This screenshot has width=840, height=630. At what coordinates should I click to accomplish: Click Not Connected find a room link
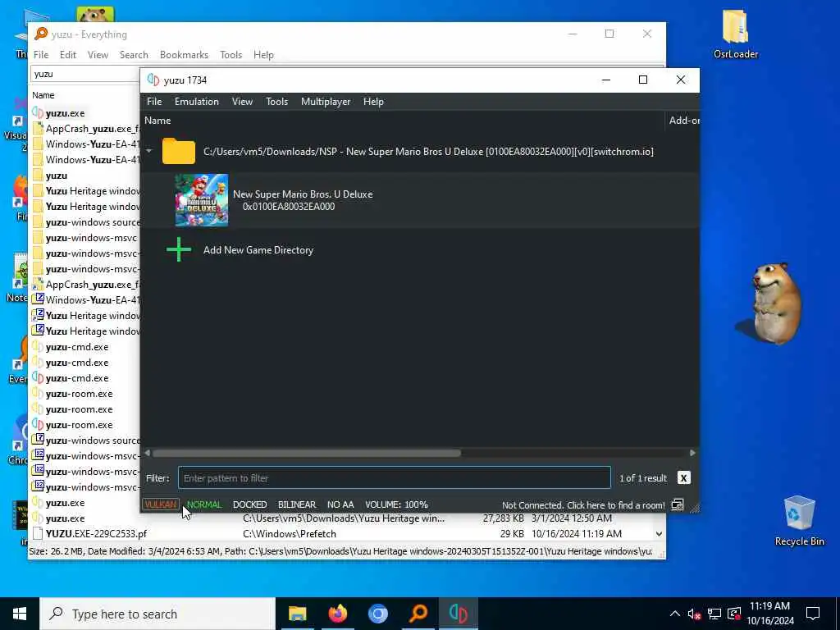pyautogui.click(x=583, y=505)
